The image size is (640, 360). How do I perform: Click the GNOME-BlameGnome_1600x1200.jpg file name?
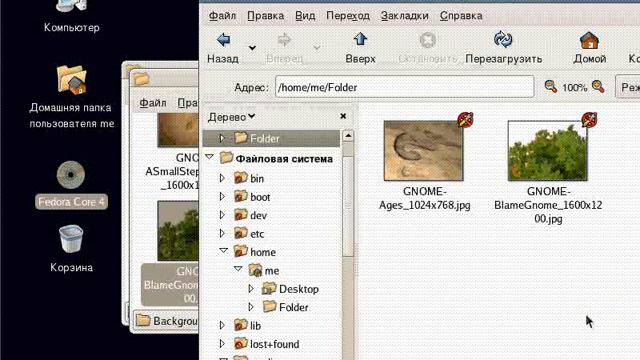(548, 205)
